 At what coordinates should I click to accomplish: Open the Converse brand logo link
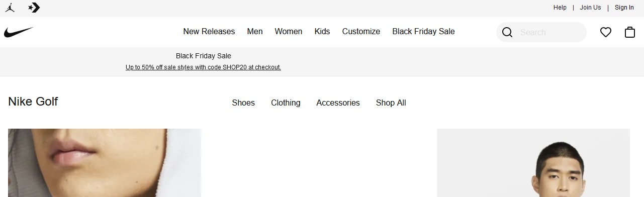click(34, 8)
